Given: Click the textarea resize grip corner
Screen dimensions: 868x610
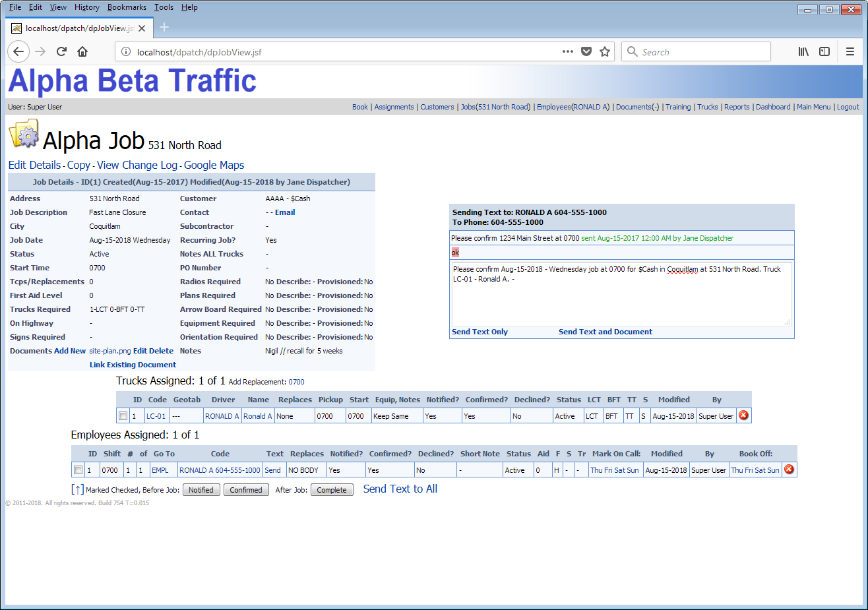Looking at the screenshot, I should click(x=788, y=322).
